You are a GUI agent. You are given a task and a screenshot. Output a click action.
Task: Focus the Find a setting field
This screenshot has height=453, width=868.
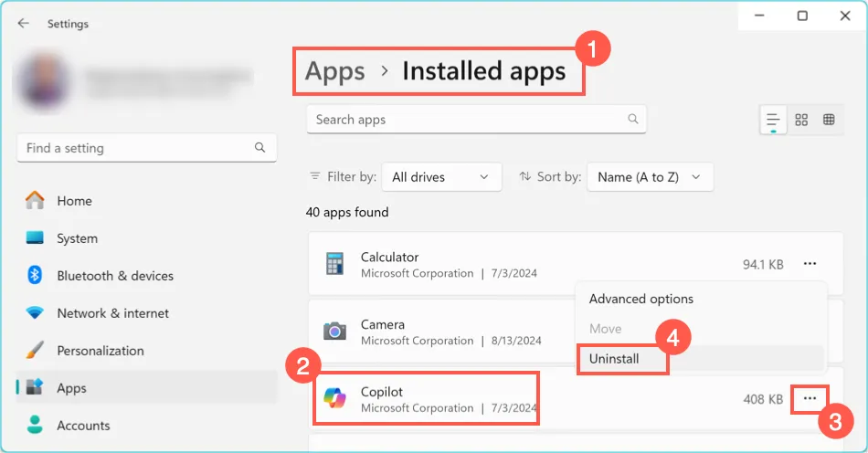click(147, 148)
